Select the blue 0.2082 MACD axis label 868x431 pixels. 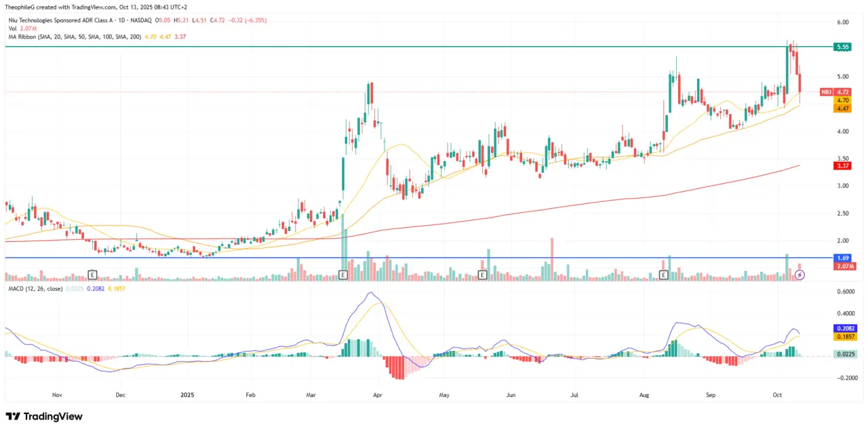coord(843,327)
